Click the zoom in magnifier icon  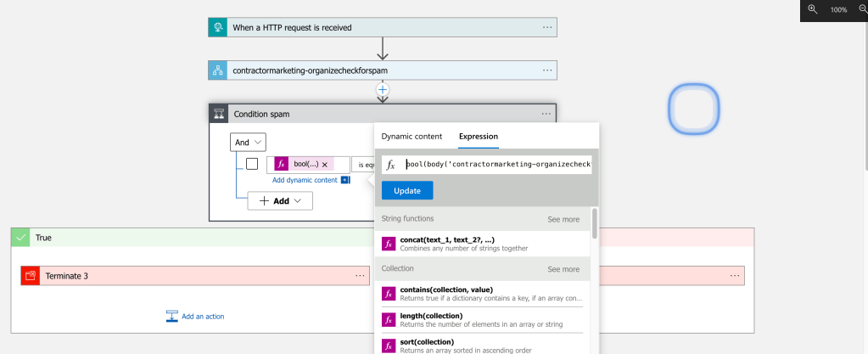[813, 9]
